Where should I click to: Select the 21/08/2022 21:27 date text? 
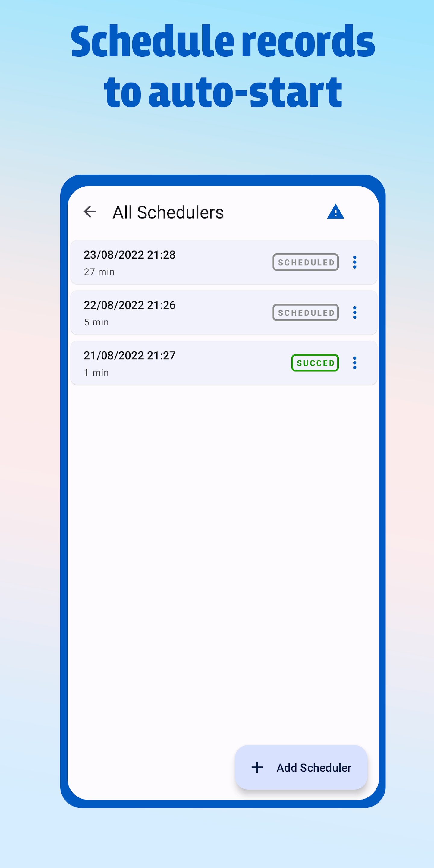(129, 356)
